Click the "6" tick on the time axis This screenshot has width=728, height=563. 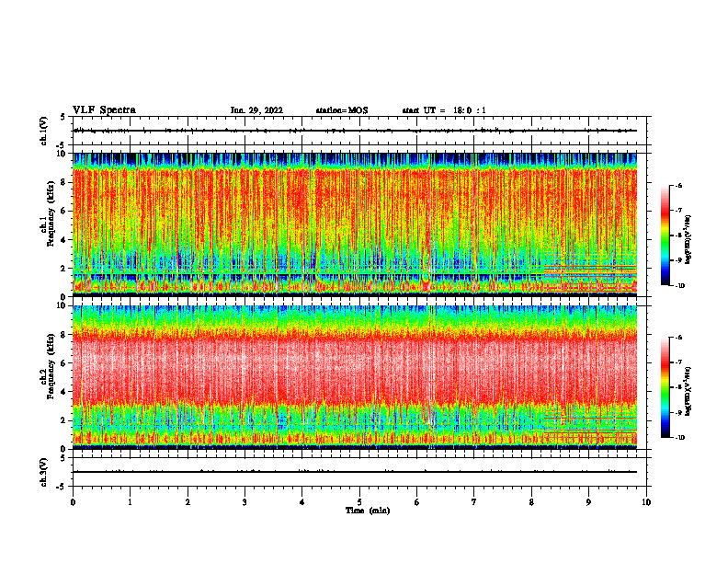416,502
